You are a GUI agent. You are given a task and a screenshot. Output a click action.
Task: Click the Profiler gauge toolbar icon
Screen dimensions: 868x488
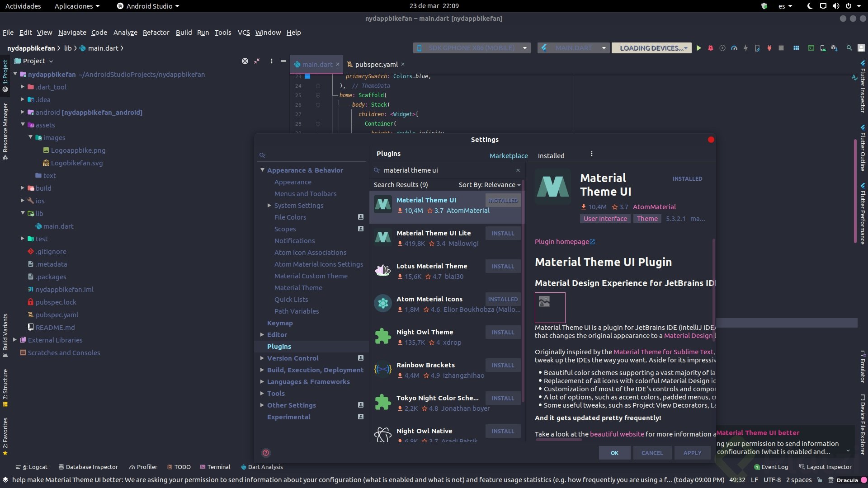coord(734,48)
